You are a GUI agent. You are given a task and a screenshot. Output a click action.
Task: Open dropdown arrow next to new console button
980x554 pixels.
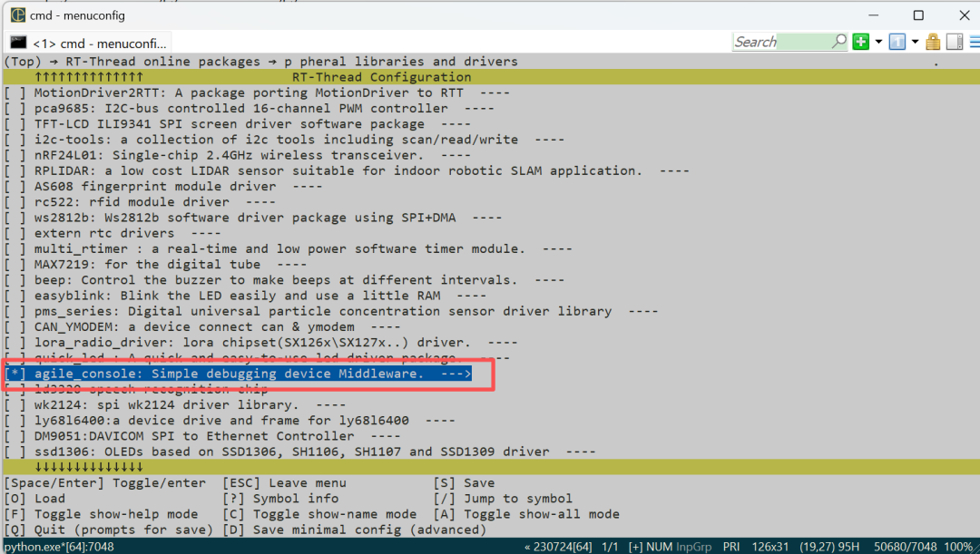(878, 42)
